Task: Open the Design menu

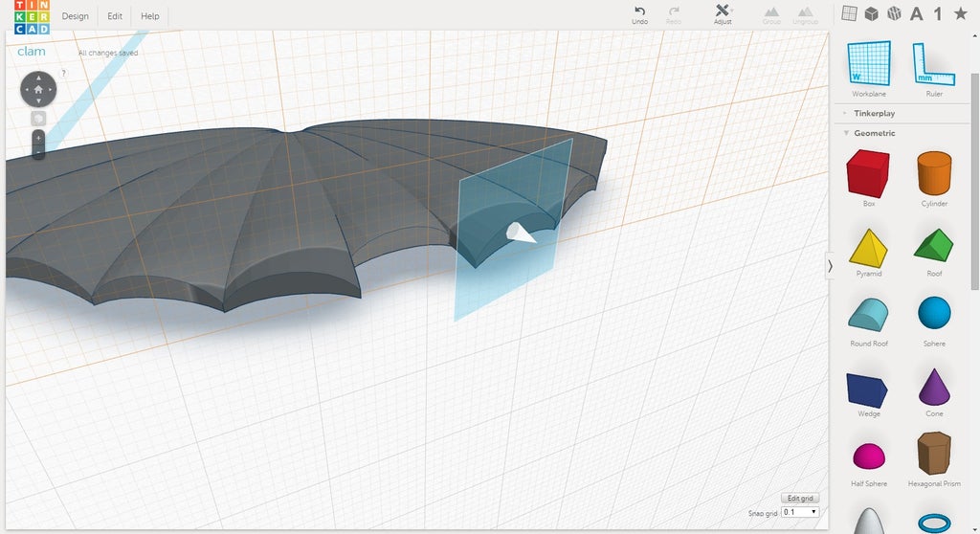Action: (75, 16)
